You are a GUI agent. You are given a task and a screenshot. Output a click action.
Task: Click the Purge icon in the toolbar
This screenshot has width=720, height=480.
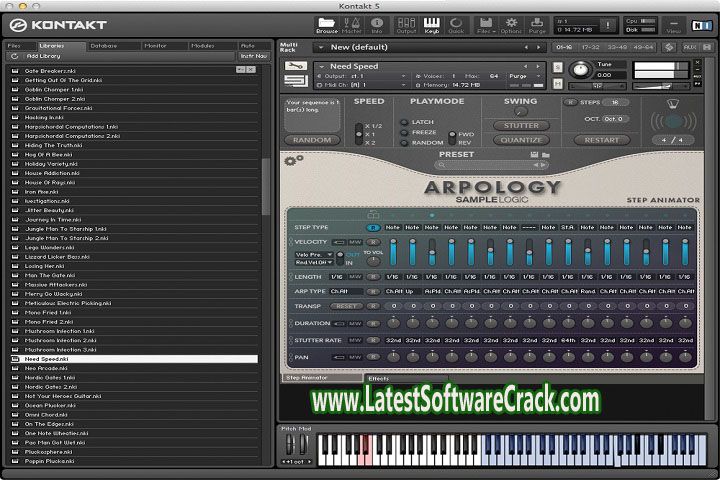pos(537,25)
